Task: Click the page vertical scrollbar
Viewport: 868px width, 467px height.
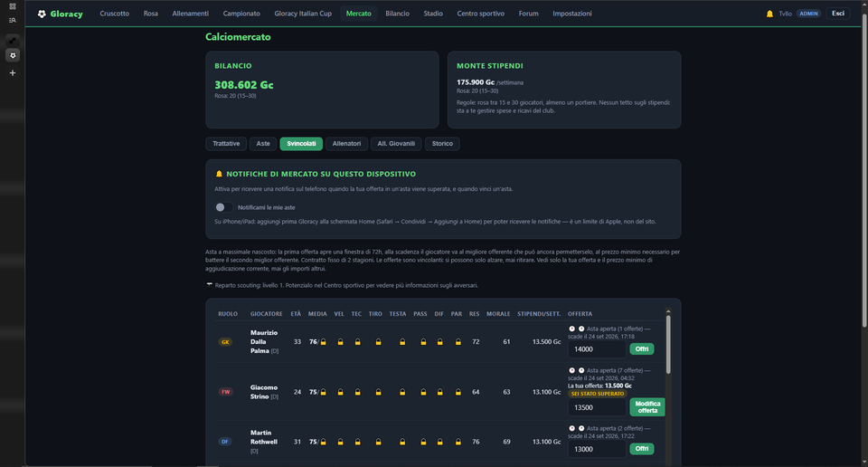Action: pos(864,171)
